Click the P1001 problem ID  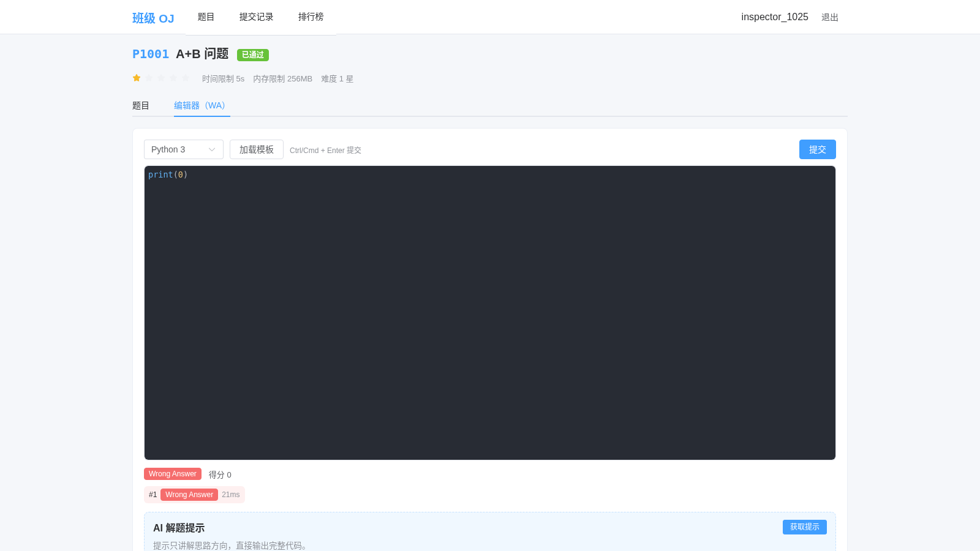tap(151, 54)
